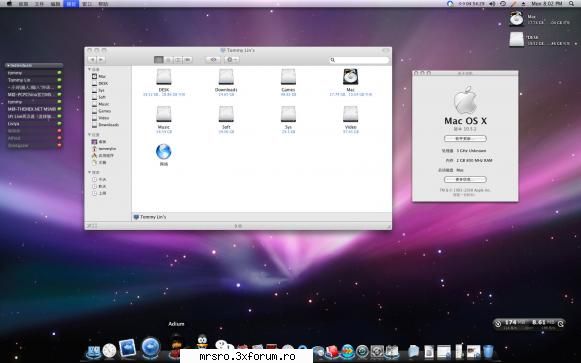Select Tommy Lin in the buddy list

pyautogui.click(x=33, y=80)
